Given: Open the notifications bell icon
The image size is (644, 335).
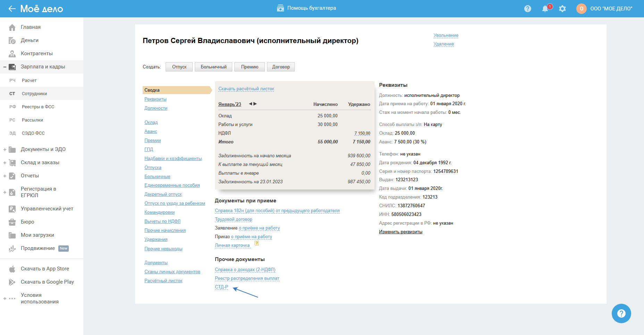Looking at the screenshot, I should pos(545,9).
